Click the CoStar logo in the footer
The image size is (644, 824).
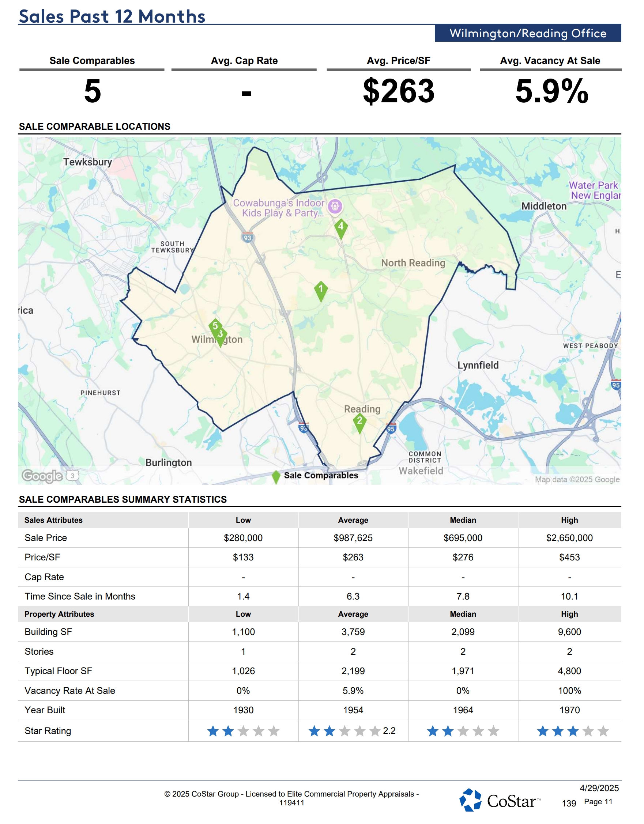click(500, 800)
